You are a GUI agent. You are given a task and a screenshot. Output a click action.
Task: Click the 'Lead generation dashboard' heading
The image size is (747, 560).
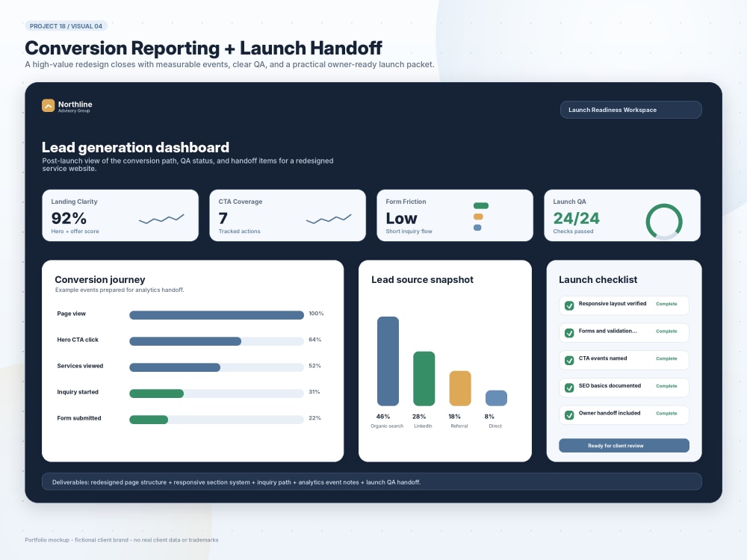pos(135,147)
